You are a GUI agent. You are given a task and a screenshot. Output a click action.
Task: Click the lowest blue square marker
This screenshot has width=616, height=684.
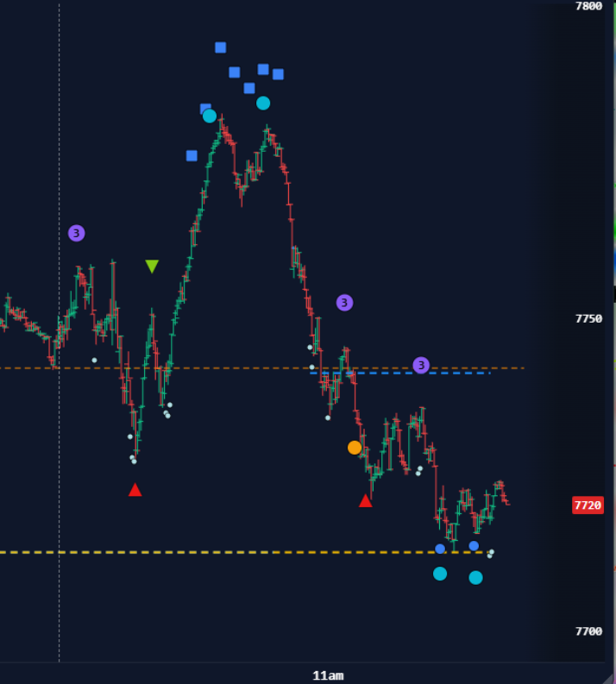(x=192, y=156)
